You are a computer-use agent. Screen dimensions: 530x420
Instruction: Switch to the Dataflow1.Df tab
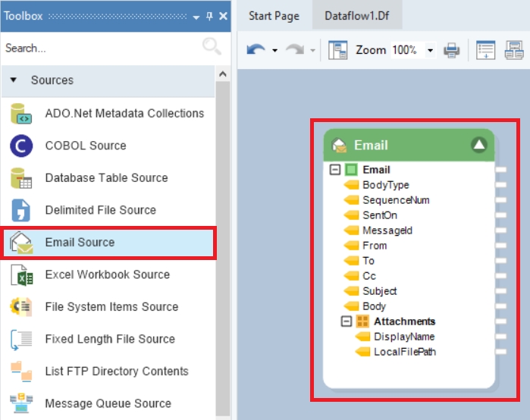coord(357,16)
